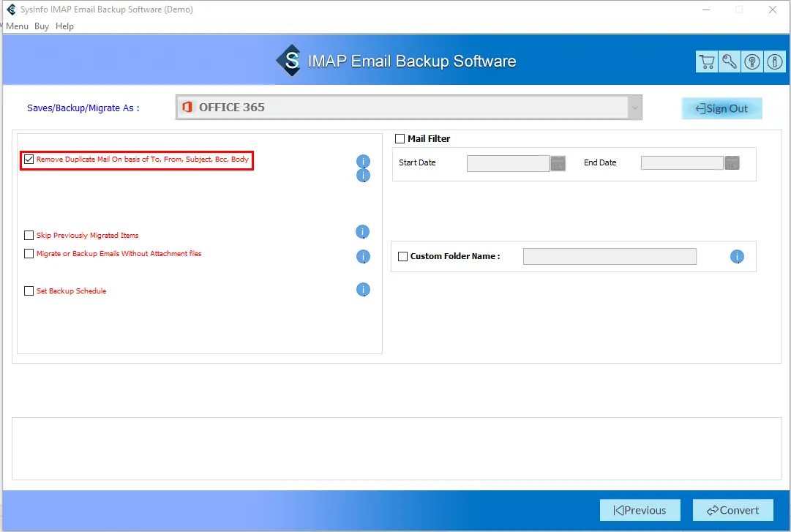This screenshot has height=532, width=791.
Task: Uncheck Remove Duplicate Mail checkbox
Action: [29, 160]
